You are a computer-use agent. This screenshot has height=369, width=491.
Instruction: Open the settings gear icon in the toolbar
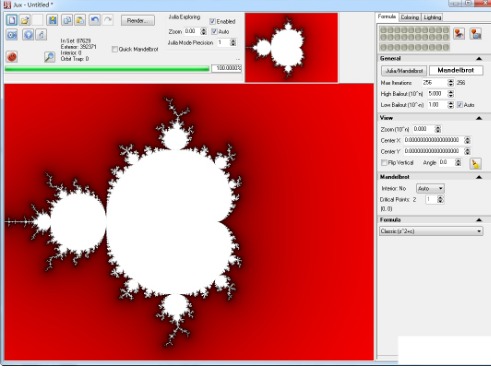[x=12, y=35]
